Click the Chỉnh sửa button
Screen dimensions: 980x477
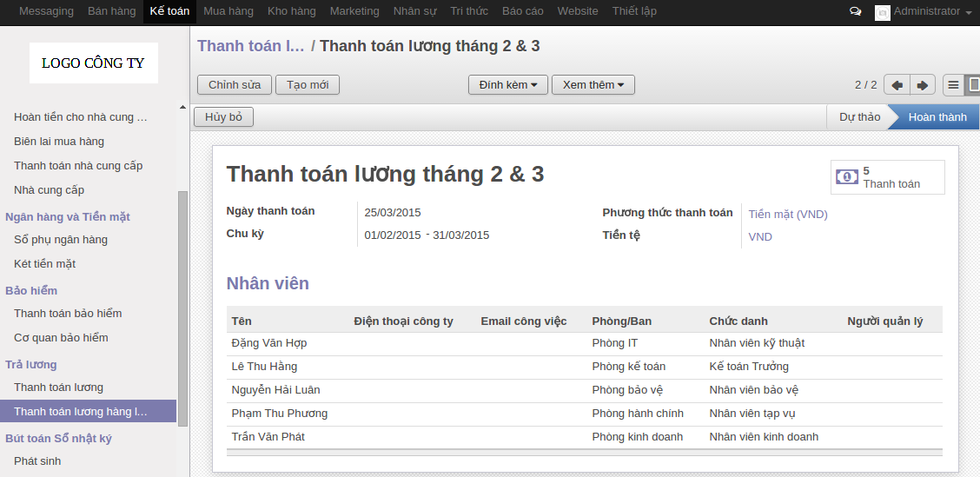point(235,85)
